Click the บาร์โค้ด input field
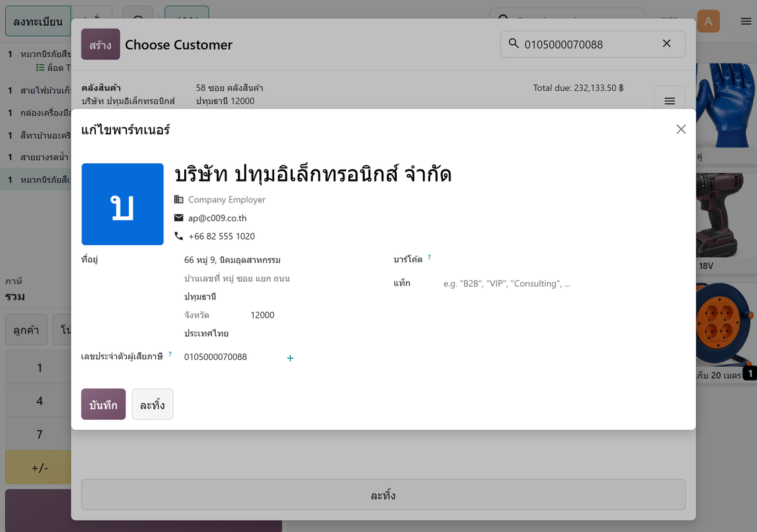The image size is (757, 532). click(x=565, y=258)
